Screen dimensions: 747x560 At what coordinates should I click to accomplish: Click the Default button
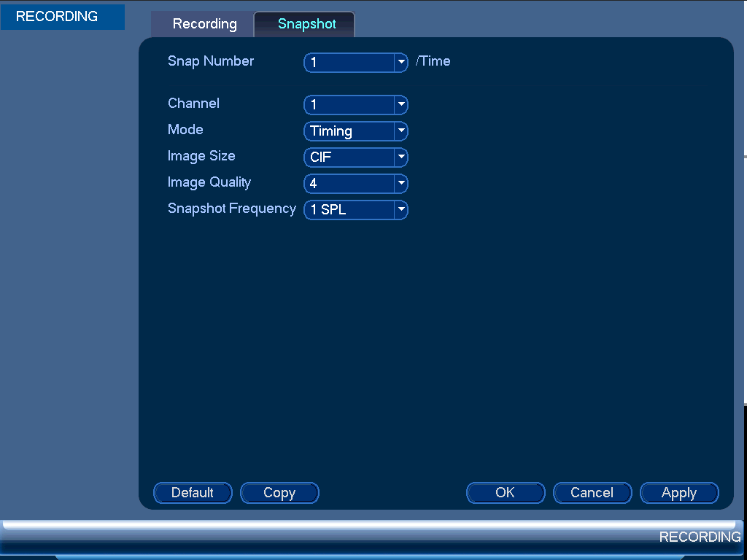tap(193, 492)
